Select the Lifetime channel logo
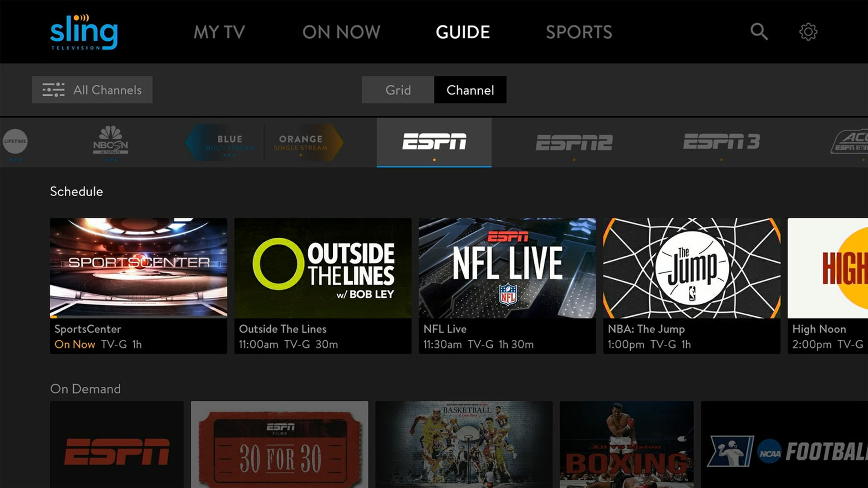 click(x=15, y=141)
